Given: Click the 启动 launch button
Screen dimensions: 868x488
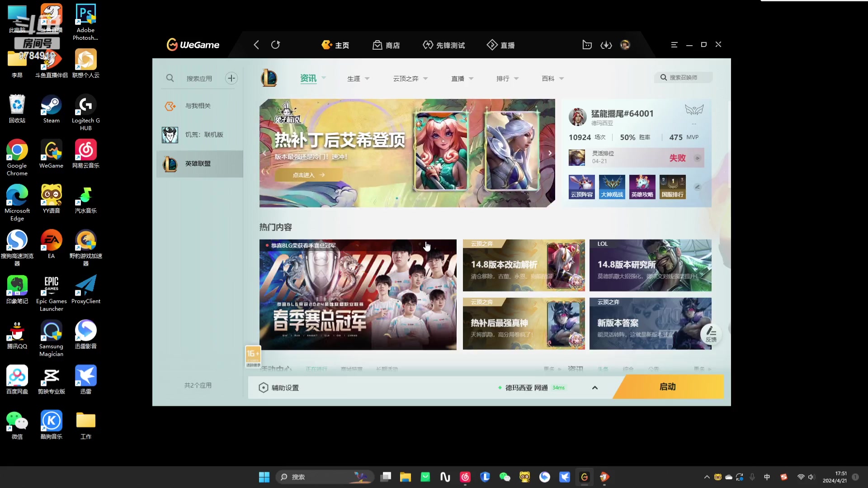Looking at the screenshot, I should [x=668, y=387].
